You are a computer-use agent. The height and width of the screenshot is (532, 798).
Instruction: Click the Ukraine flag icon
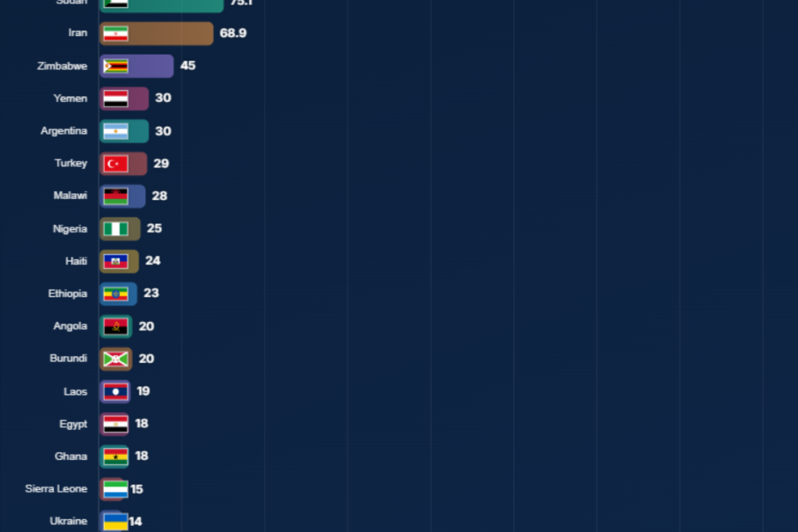[x=116, y=522]
